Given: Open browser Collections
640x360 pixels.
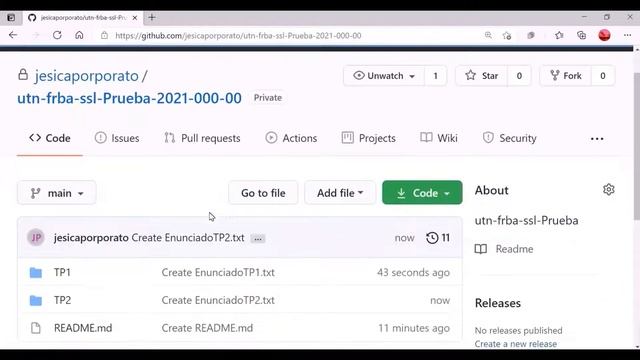Looking at the screenshot, I should click(x=582, y=36).
